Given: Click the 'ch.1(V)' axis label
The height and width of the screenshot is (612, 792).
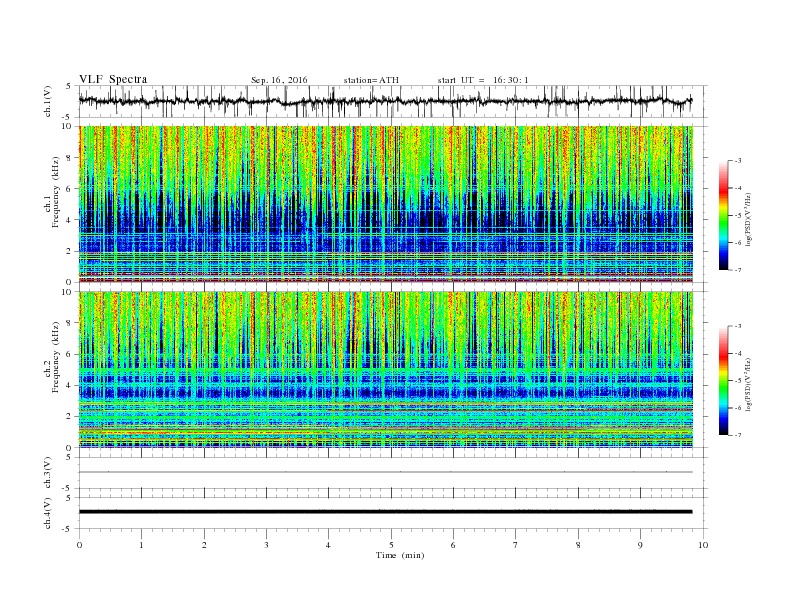Looking at the screenshot, I should (48, 101).
